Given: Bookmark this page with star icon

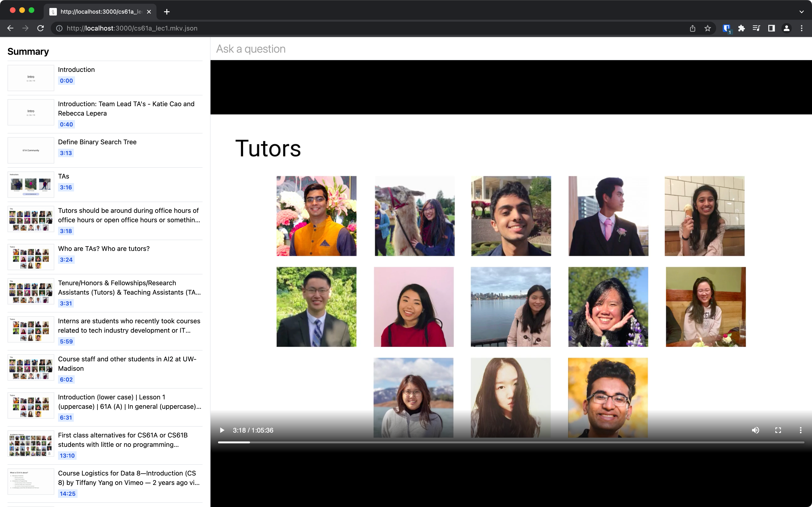Looking at the screenshot, I should pos(707,28).
